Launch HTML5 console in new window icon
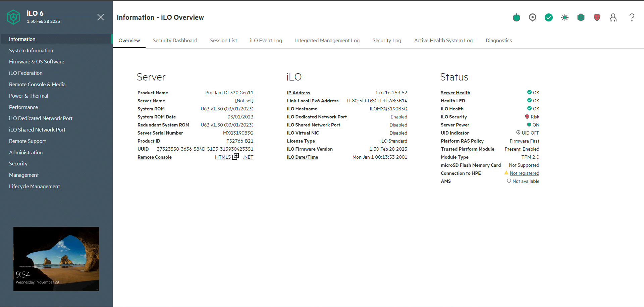Screen dimensions: 644x307 click(x=235, y=156)
